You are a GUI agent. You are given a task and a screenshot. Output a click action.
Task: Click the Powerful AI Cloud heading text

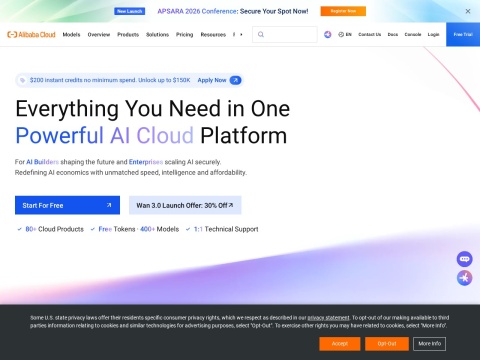(x=105, y=135)
